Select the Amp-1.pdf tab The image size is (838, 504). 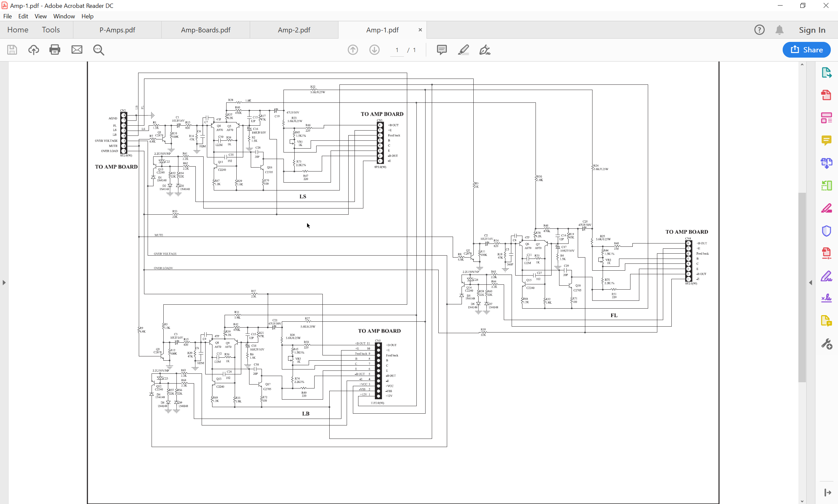382,30
